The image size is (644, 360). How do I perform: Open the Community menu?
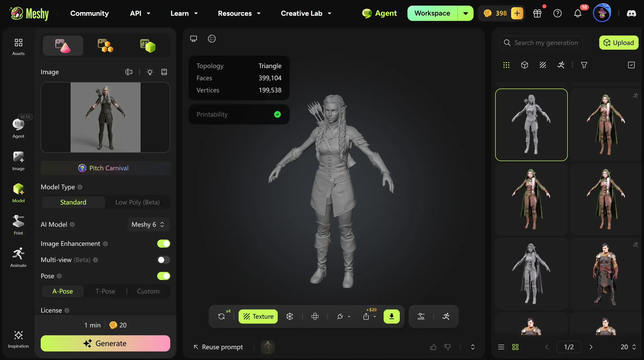[89, 13]
